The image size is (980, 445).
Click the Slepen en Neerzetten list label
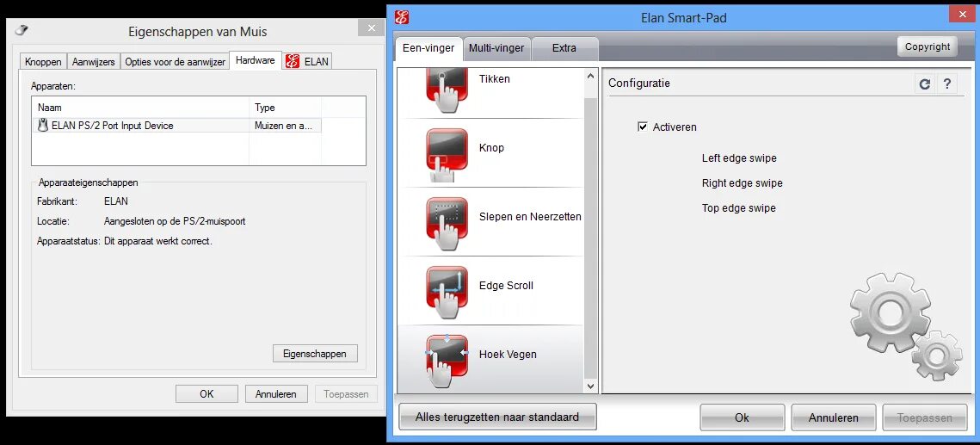[530, 217]
